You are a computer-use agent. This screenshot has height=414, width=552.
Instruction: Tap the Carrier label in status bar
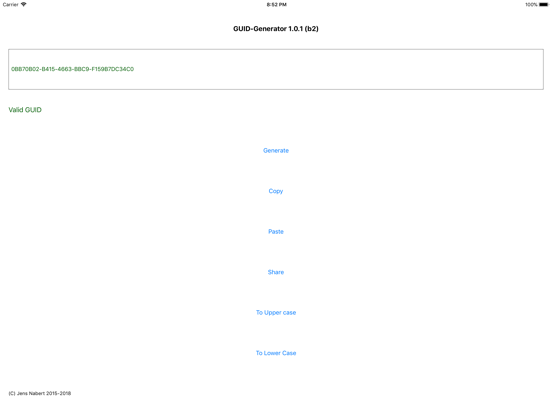click(x=11, y=5)
